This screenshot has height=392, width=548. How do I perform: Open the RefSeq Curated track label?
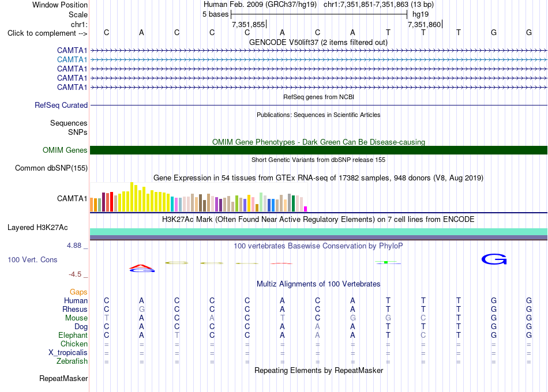click(x=61, y=105)
